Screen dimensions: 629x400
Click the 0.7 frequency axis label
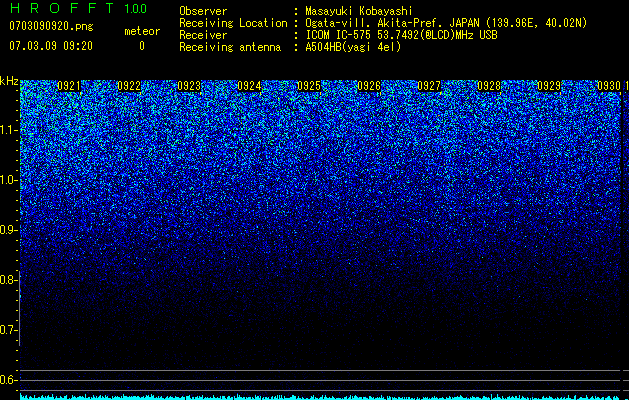click(x=7, y=330)
